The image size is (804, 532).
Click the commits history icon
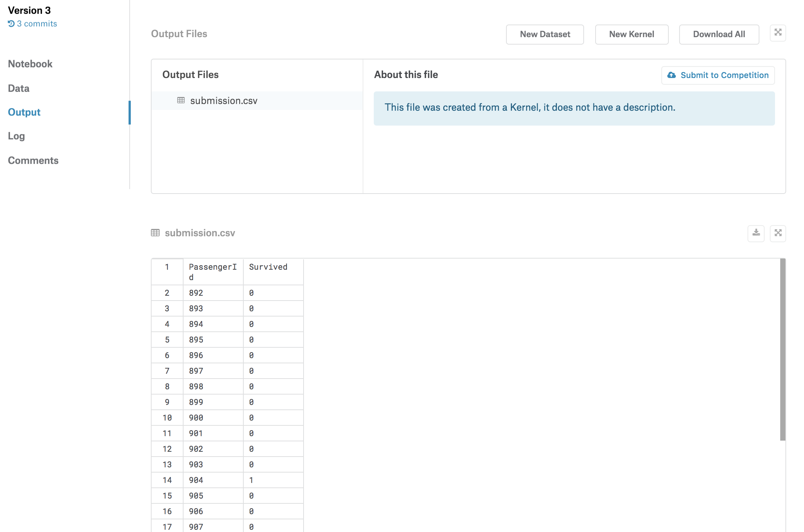[x=11, y=24]
